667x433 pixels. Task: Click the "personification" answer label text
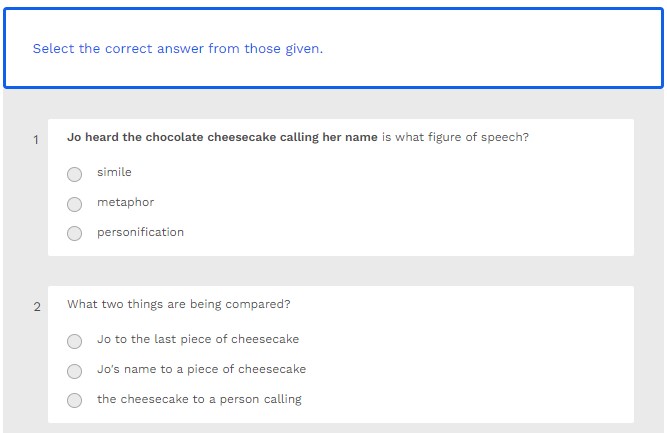point(140,232)
